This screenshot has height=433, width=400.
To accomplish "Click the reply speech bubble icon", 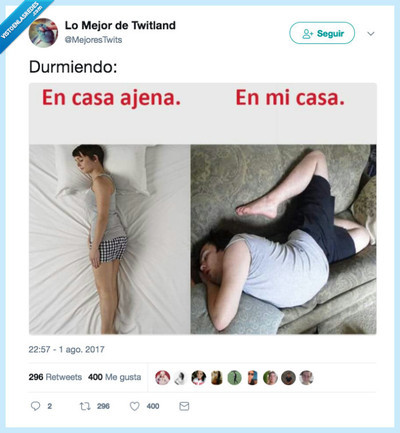I will point(35,406).
